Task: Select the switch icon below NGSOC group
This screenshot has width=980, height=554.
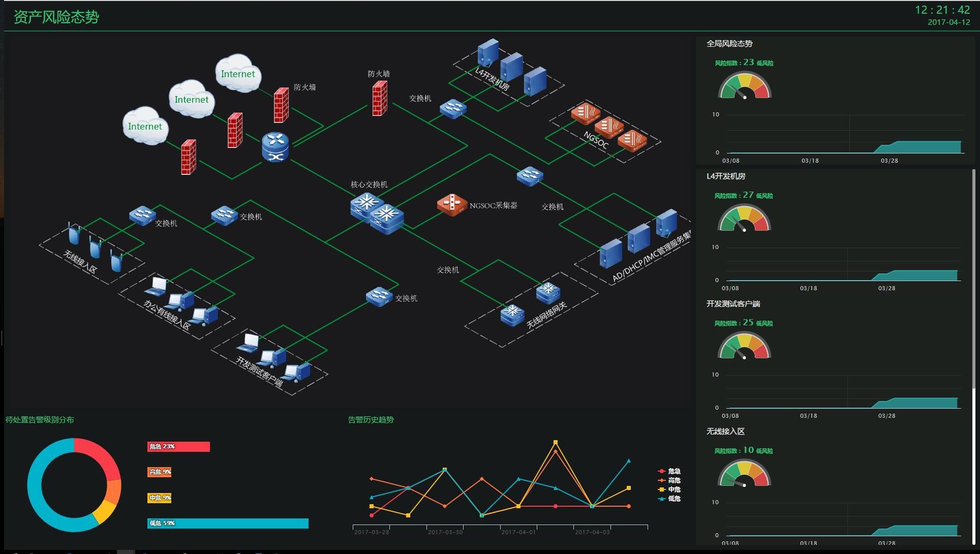Action: pyautogui.click(x=530, y=176)
